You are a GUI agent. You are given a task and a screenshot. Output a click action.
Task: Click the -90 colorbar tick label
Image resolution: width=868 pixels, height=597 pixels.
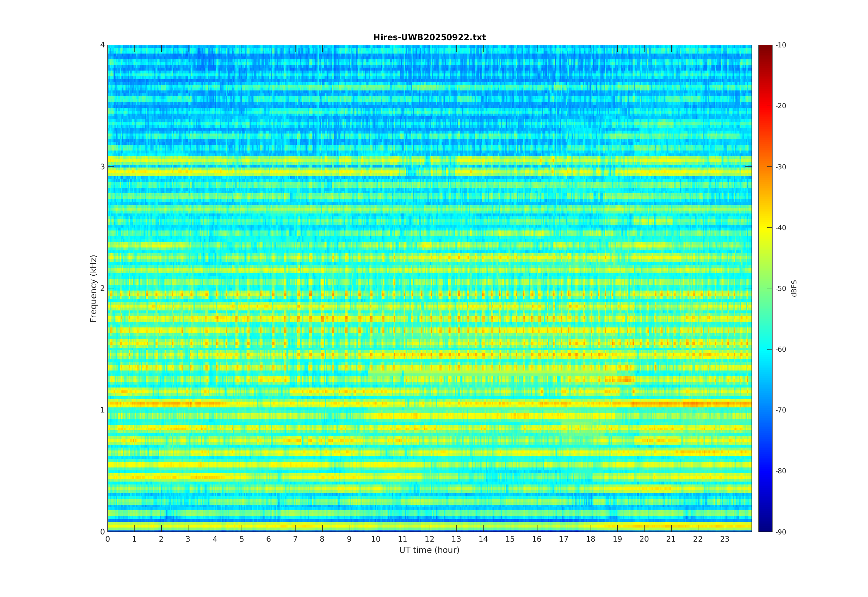780,532
